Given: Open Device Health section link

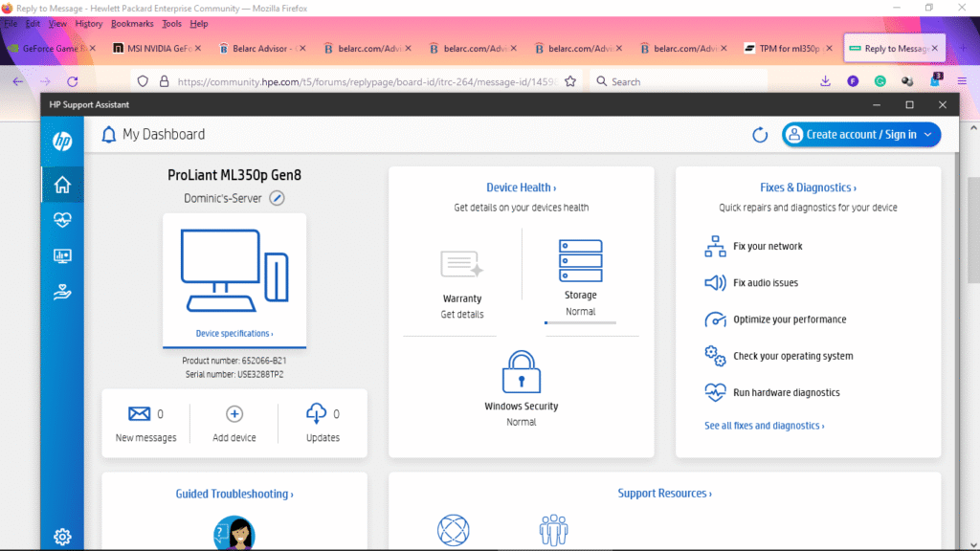Looking at the screenshot, I should pos(522,187).
